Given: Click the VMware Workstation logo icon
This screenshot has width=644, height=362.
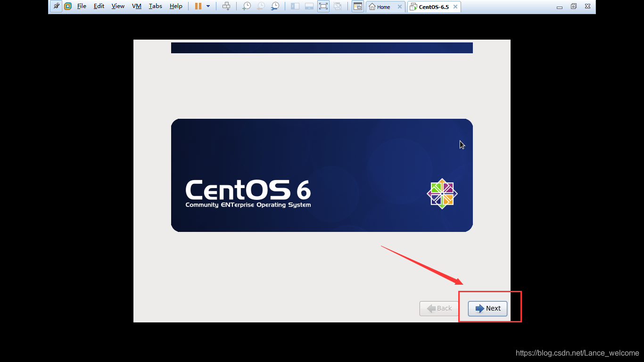Looking at the screenshot, I should 68,7.
